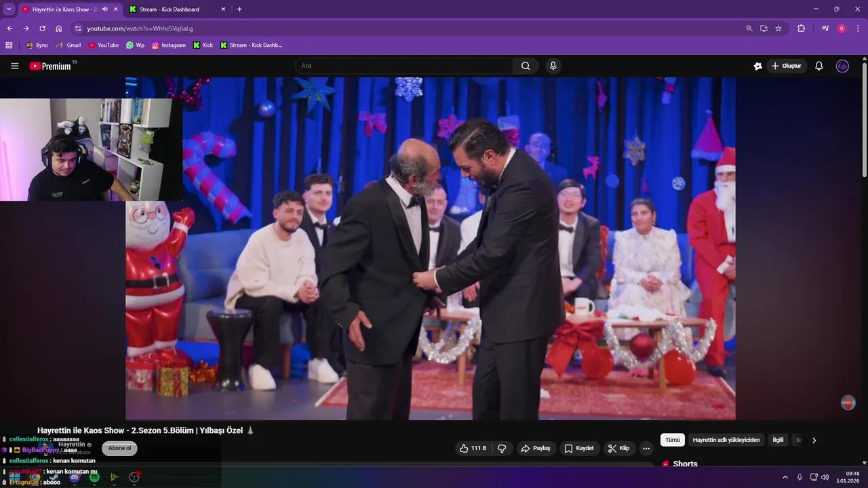Share the video via Paylaş
The width and height of the screenshot is (868, 488).
[x=535, y=449]
